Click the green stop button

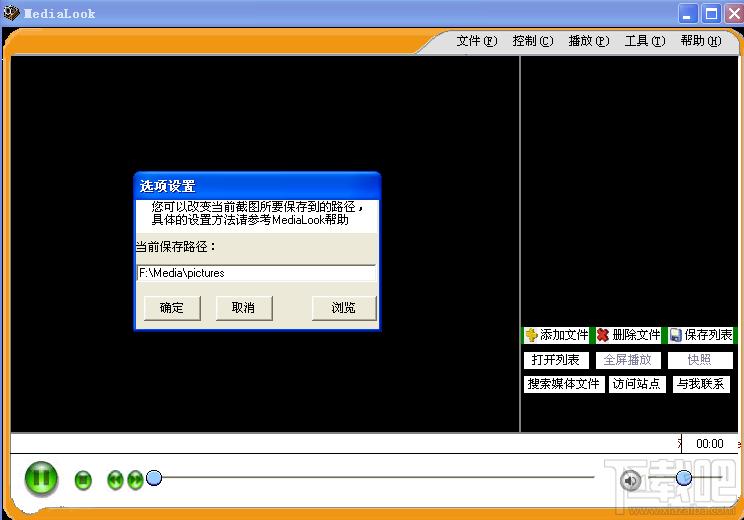coord(83,480)
